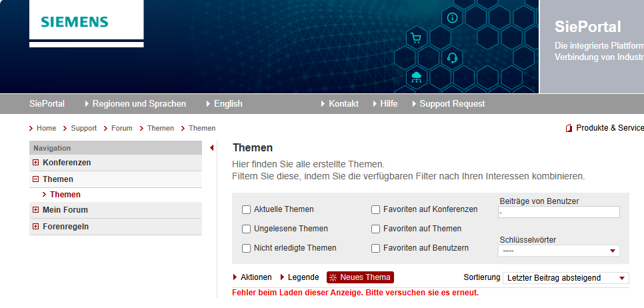
Task: Click the cloud network hexagon icon
Action: pos(416,77)
